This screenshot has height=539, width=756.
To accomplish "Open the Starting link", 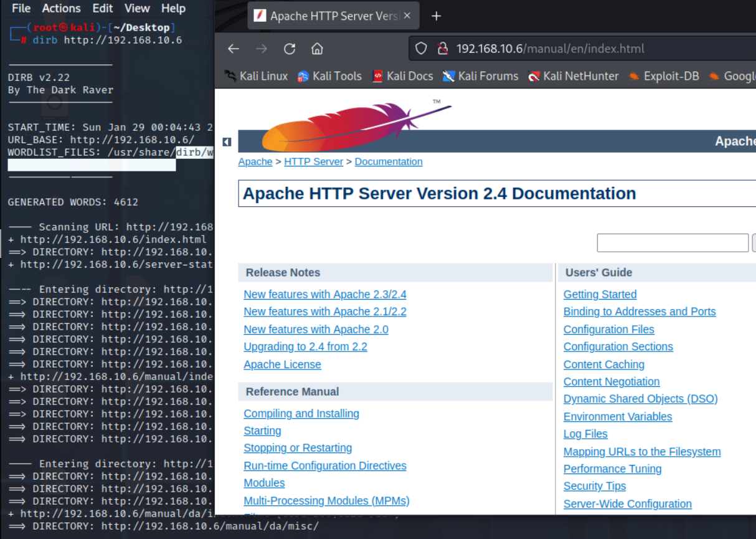I will 262,431.
